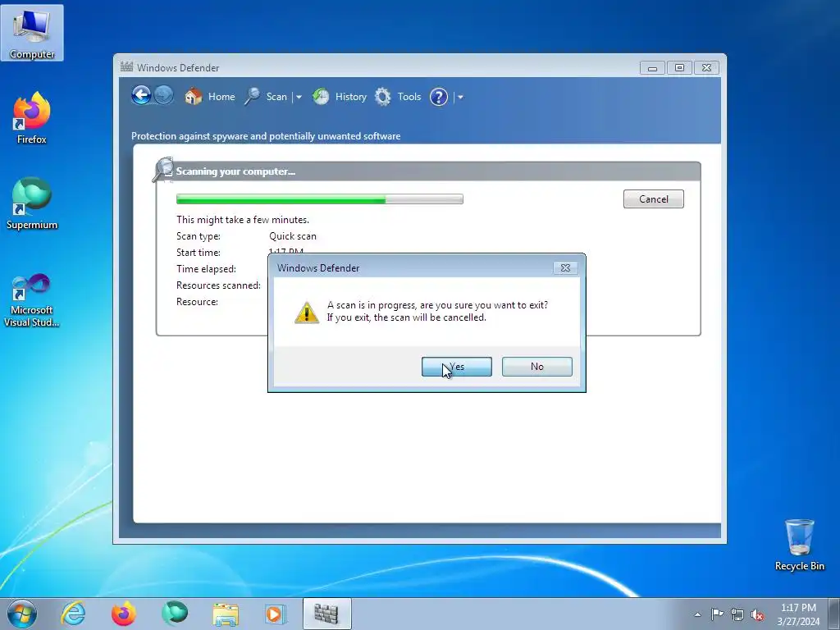Click the 'Time elapsed:' label
This screenshot has height=630, width=840.
(x=206, y=269)
